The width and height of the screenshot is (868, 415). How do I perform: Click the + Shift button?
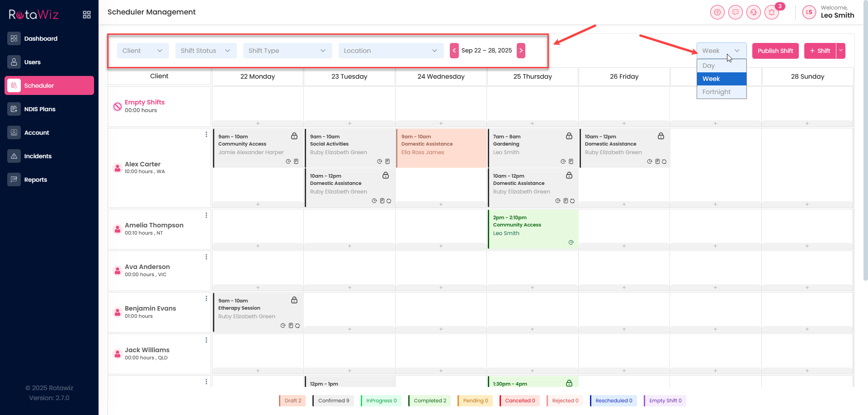pos(820,51)
